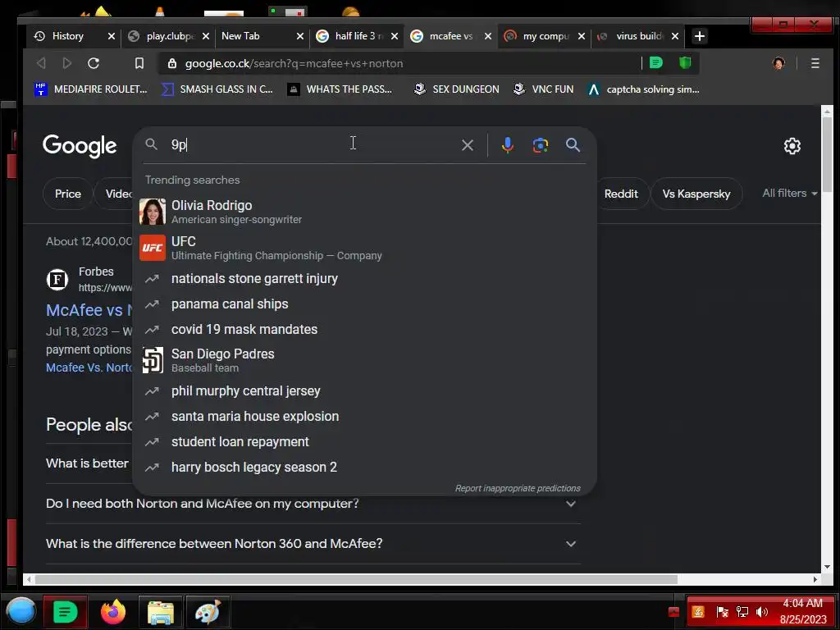840x630 pixels.
Task: Click the address bar URL
Action: pos(294,63)
